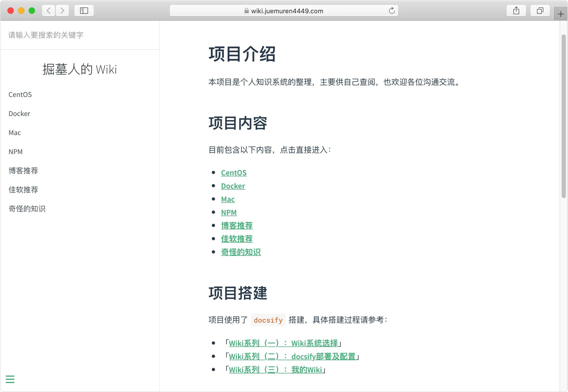Enter full screen with green button
Image resolution: width=568 pixels, height=392 pixels.
point(32,11)
